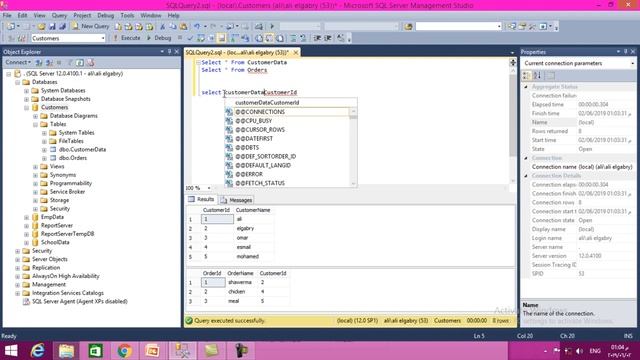Click the New Query toolbar button
This screenshot has height=360, width=640.
tap(91, 26)
